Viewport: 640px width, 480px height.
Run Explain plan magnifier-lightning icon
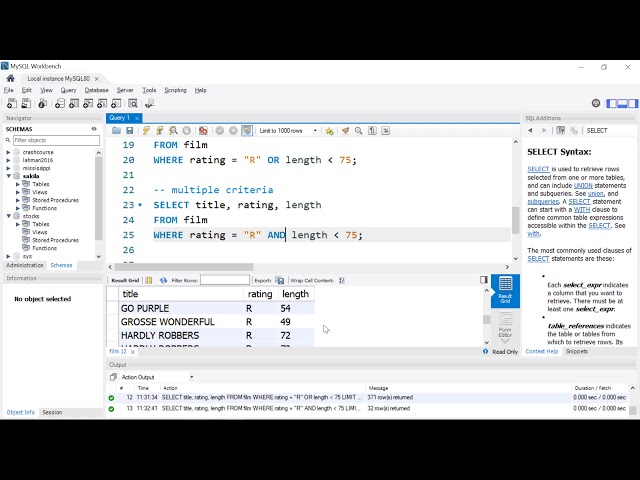[x=173, y=131]
